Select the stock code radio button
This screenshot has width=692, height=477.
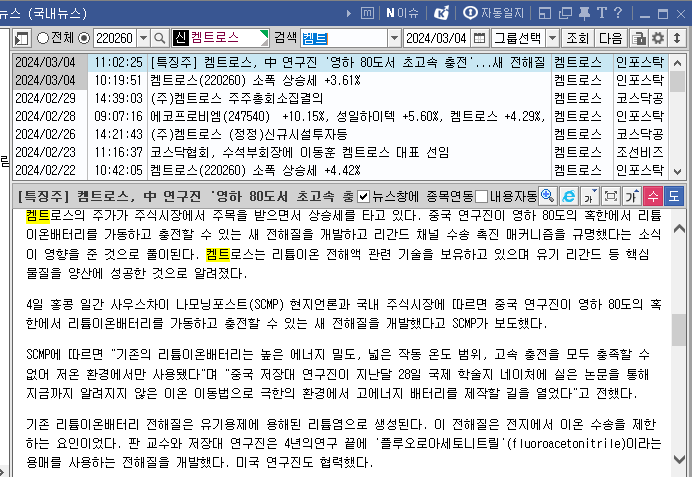point(84,38)
